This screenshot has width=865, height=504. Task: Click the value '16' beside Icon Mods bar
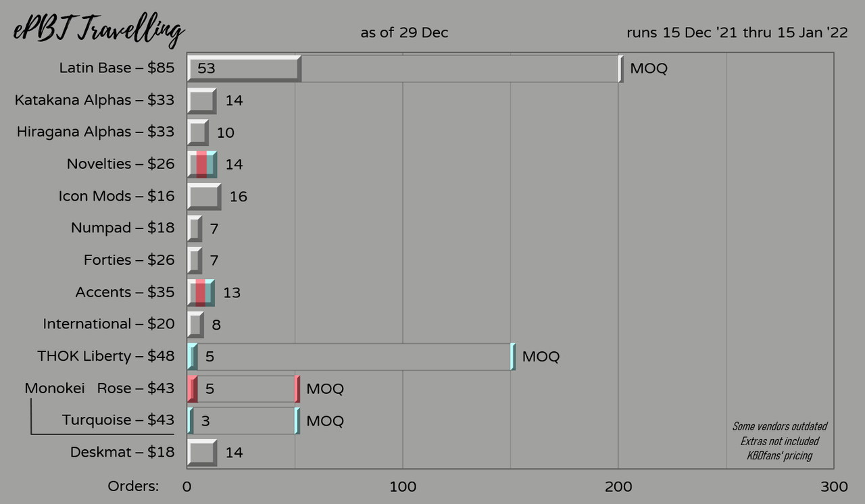pyautogui.click(x=239, y=197)
